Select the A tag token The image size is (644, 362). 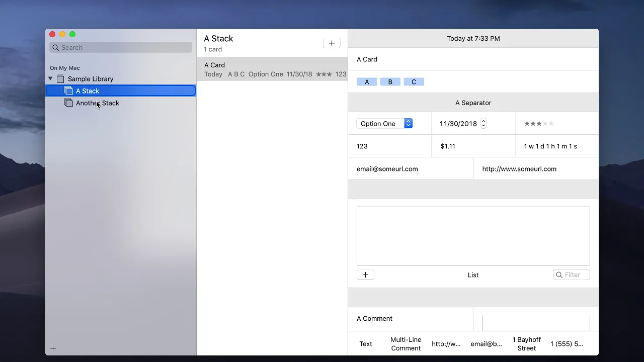tap(367, 82)
